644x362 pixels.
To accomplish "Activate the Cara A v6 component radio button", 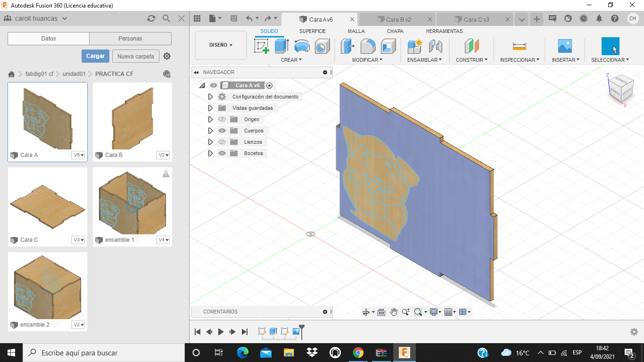I will (269, 85).
